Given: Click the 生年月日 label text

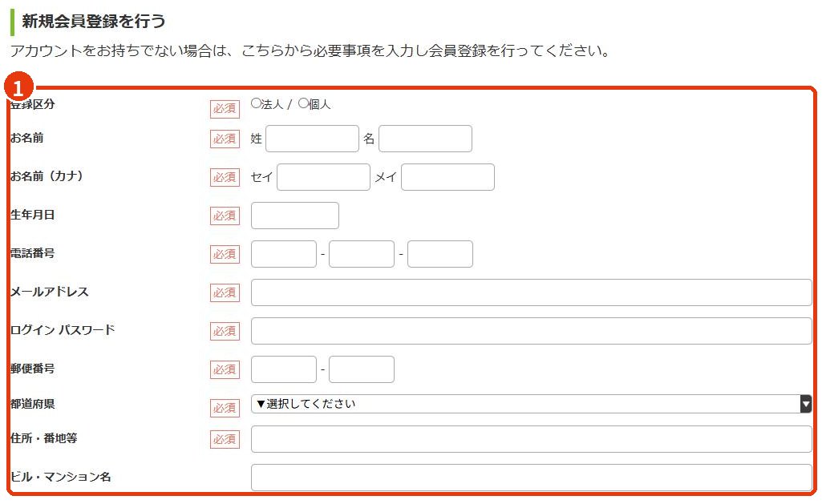Looking at the screenshot, I should [33, 215].
